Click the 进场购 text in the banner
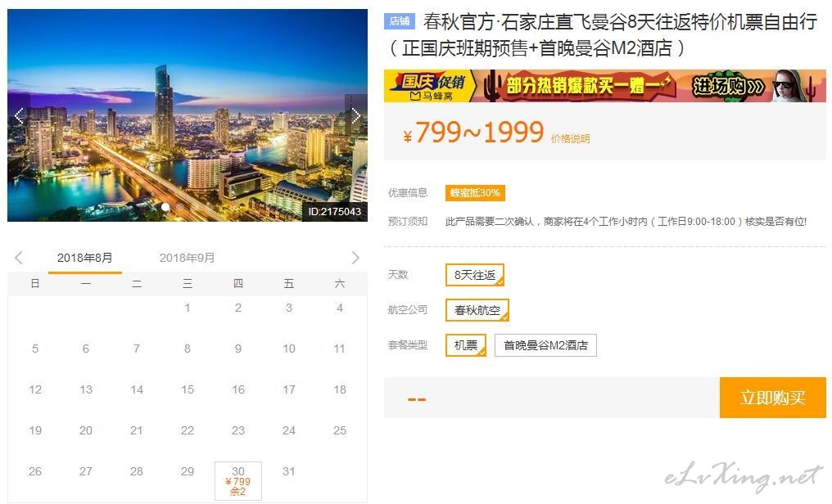This screenshot has height=504, width=832. coord(729,86)
